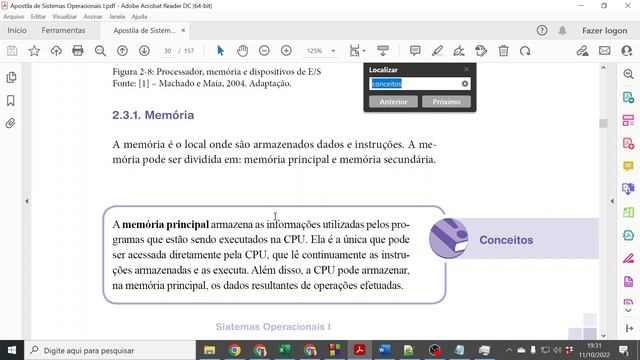The width and height of the screenshot is (640, 360).
Task: Open the Arquivo menu
Action: click(13, 17)
